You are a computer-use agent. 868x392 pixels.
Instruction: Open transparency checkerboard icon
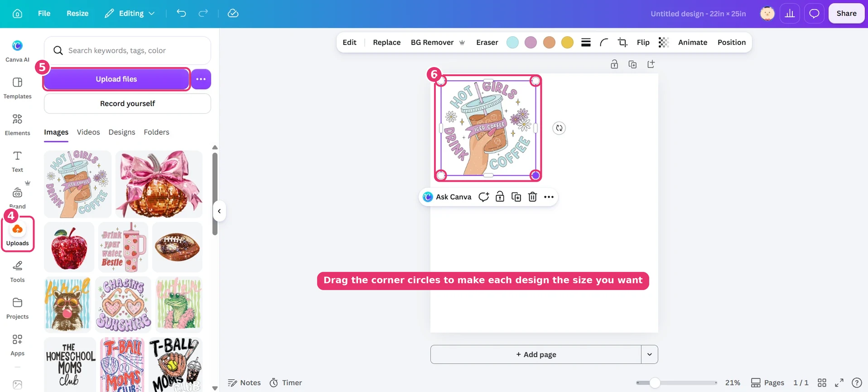[x=663, y=42]
